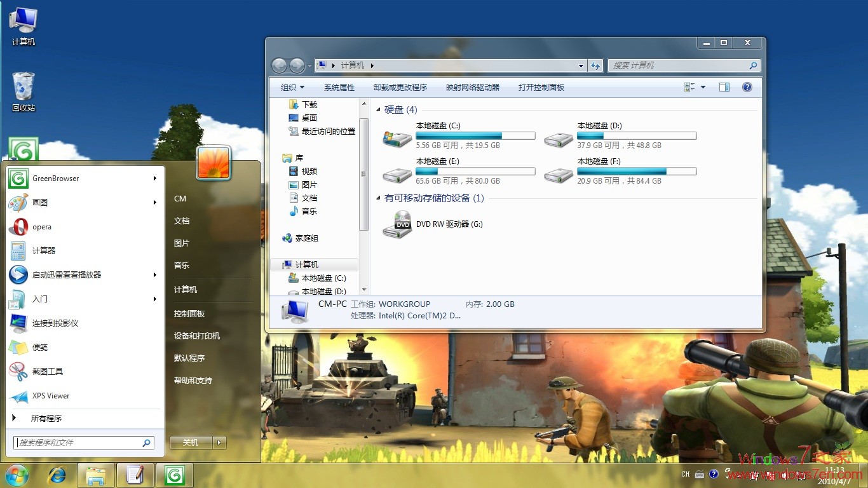This screenshot has width=868, height=488.
Task: Click the CH language indicator in tray
Action: (685, 475)
